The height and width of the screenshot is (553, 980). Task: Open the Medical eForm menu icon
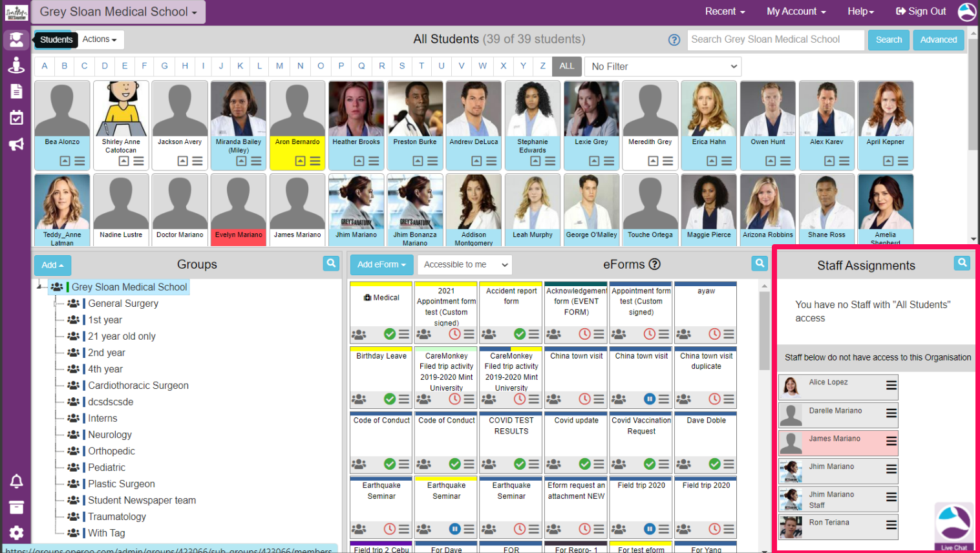[x=404, y=334]
